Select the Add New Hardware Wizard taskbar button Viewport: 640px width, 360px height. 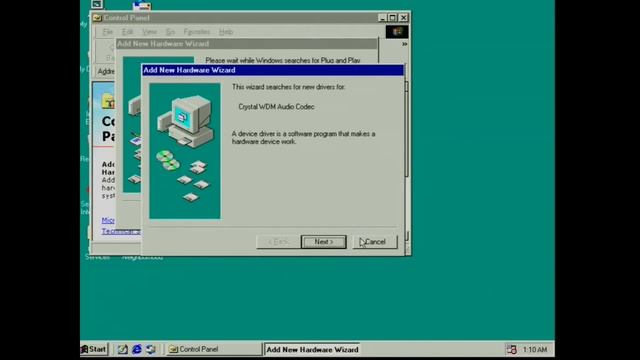tap(312, 349)
